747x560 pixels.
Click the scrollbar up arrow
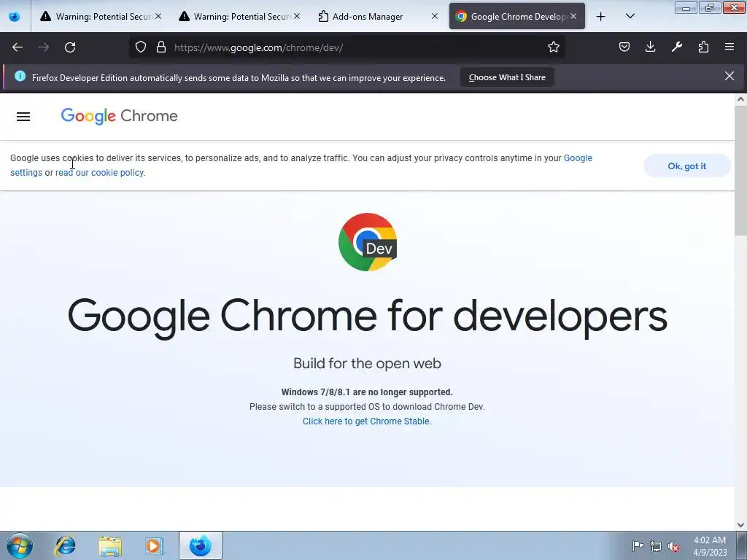pos(740,99)
